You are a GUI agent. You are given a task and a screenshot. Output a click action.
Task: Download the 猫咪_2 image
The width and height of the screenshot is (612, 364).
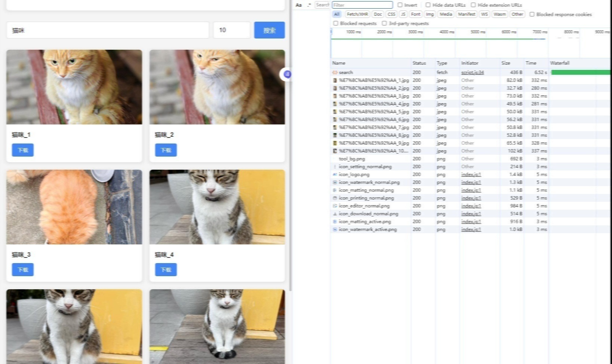tap(166, 150)
